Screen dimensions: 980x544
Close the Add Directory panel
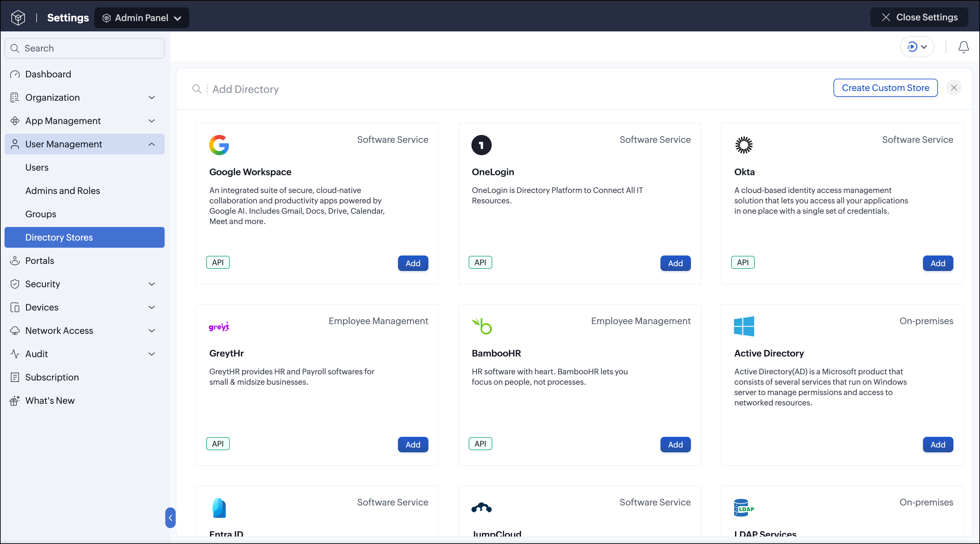coord(954,88)
